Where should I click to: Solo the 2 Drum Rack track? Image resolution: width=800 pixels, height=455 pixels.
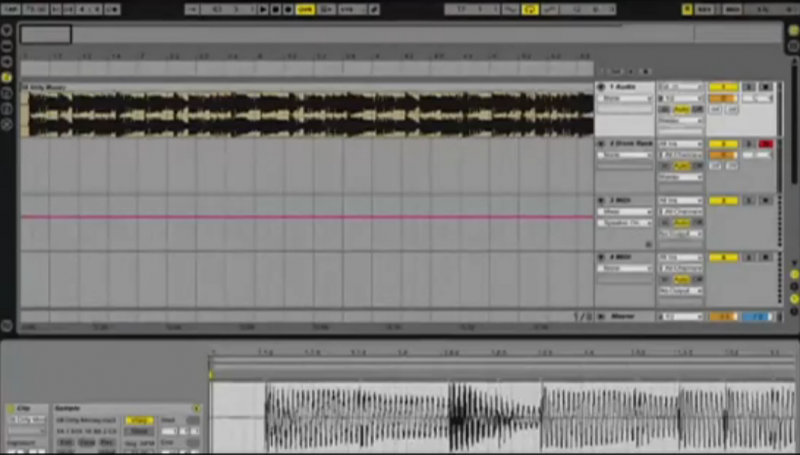click(x=748, y=144)
